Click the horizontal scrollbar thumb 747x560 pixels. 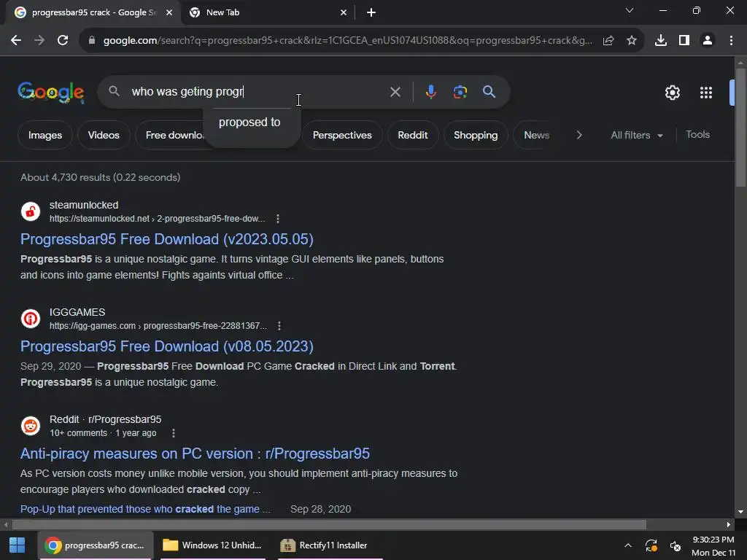pos(329,524)
